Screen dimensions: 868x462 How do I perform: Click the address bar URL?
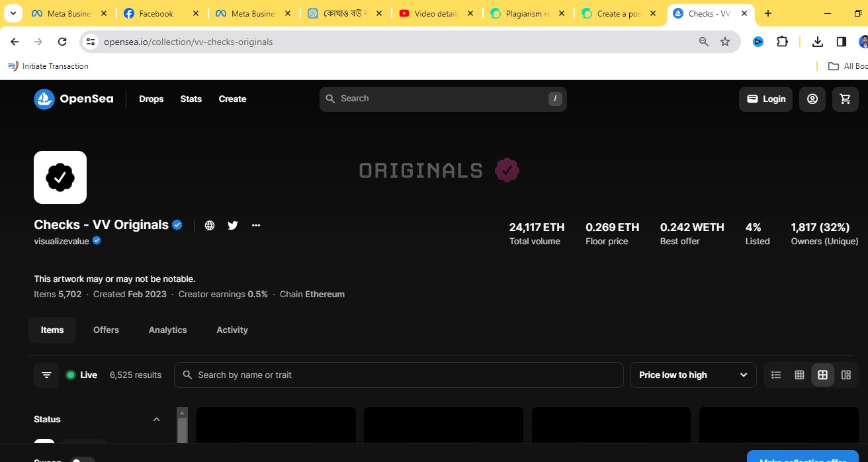point(188,42)
